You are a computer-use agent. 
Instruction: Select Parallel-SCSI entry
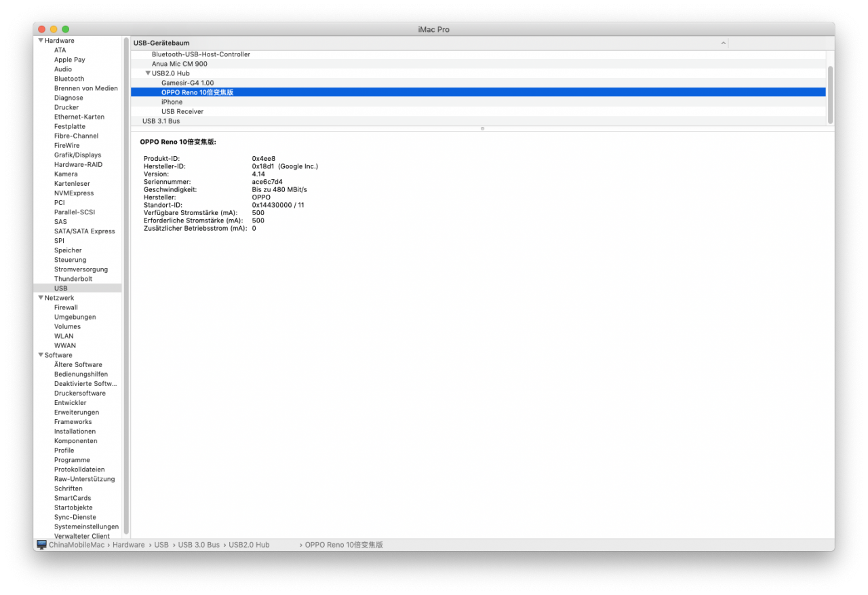(75, 212)
